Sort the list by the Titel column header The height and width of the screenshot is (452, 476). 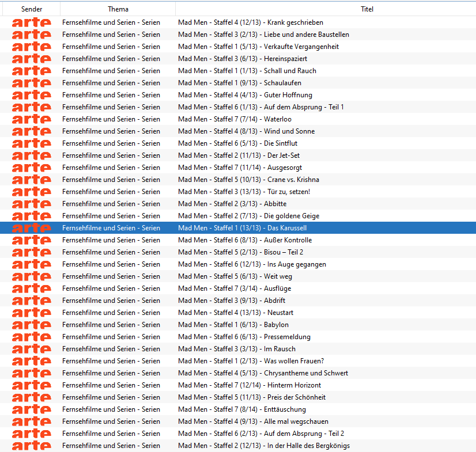(x=367, y=9)
